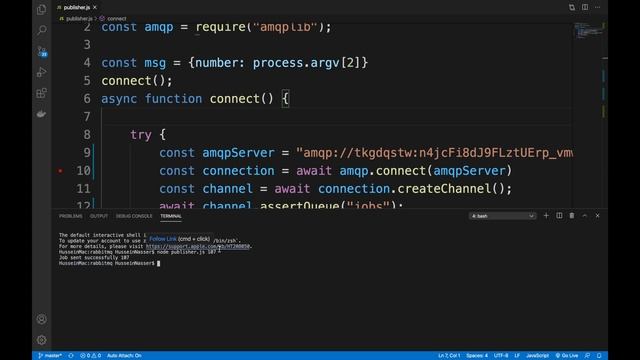The image size is (640, 360).
Task: Select the Terminal panel tab
Action: click(x=171, y=216)
